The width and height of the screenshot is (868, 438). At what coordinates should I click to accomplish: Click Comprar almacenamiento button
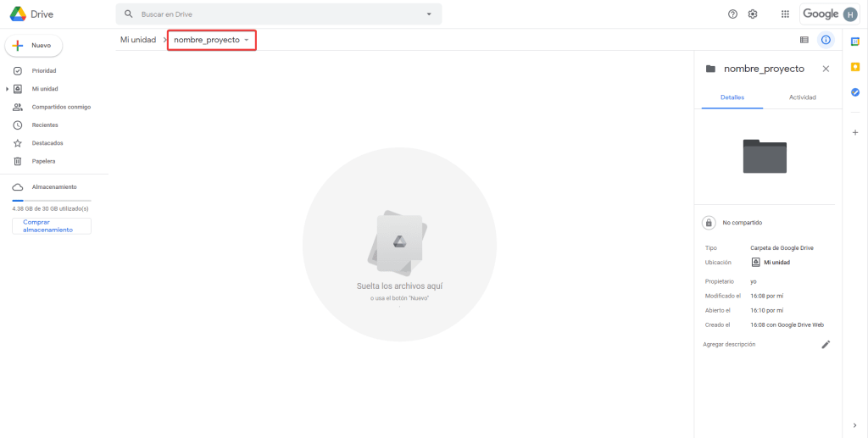click(x=52, y=225)
